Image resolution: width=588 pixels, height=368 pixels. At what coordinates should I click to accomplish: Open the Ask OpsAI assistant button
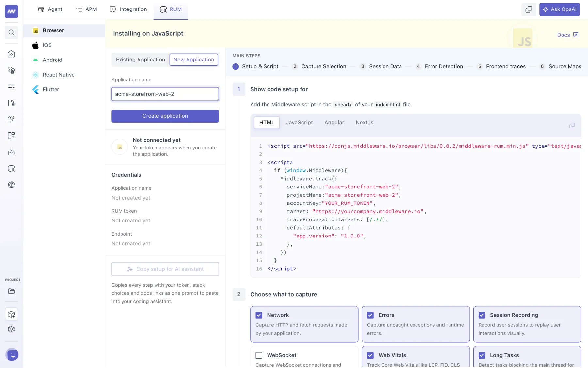pyautogui.click(x=559, y=9)
